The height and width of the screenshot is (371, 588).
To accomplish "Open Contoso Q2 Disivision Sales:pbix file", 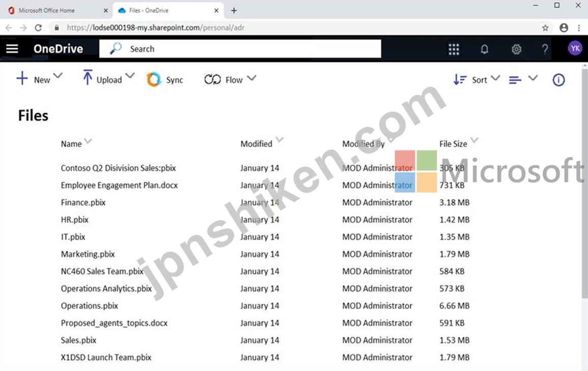I will (118, 168).
